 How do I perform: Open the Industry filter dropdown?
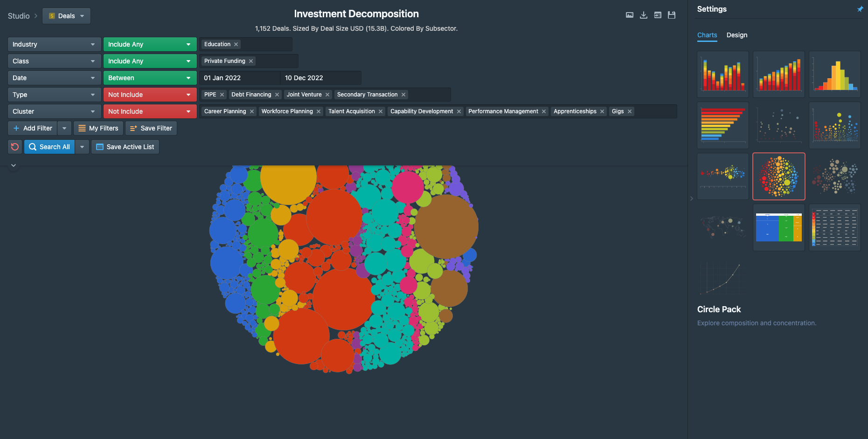54,44
